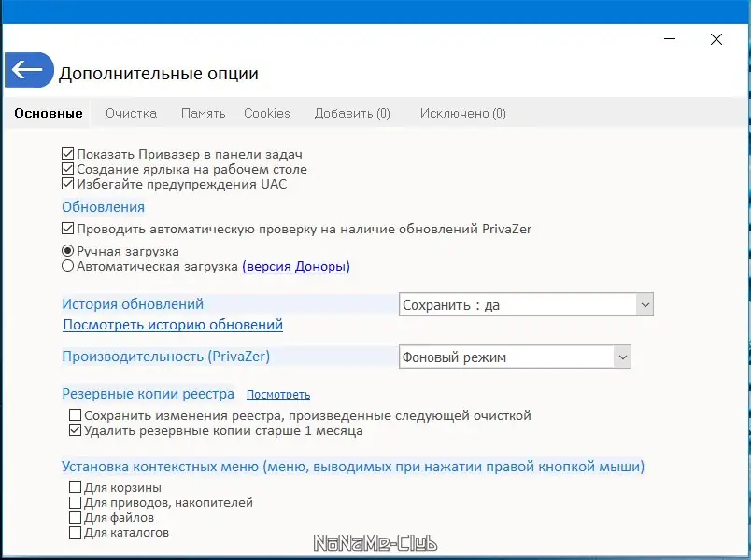This screenshot has height=560, width=751.
Task: Click Резервные копии реестра heading
Action: [148, 394]
